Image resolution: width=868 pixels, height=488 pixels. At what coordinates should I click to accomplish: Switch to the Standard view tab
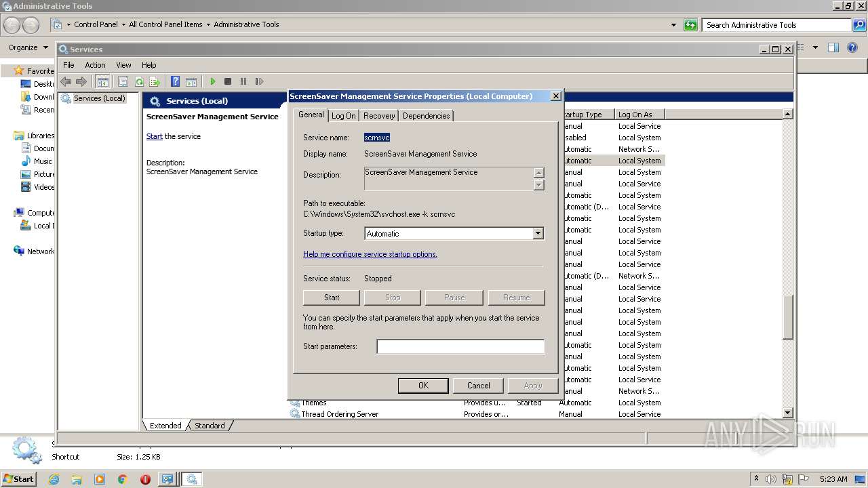click(210, 426)
